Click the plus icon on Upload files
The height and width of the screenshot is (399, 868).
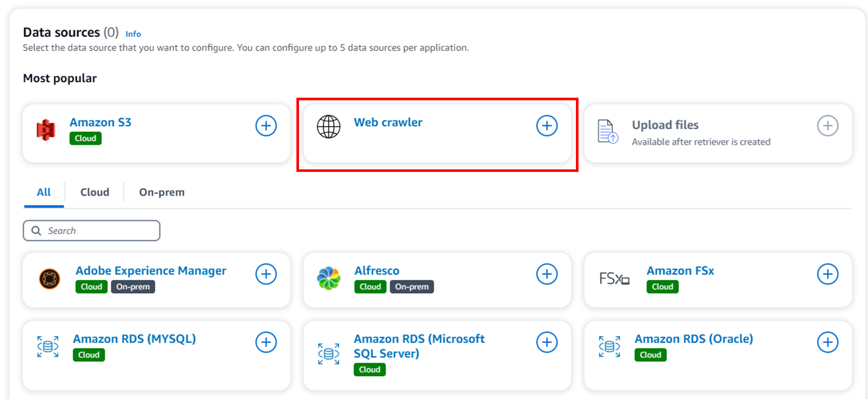click(x=828, y=126)
